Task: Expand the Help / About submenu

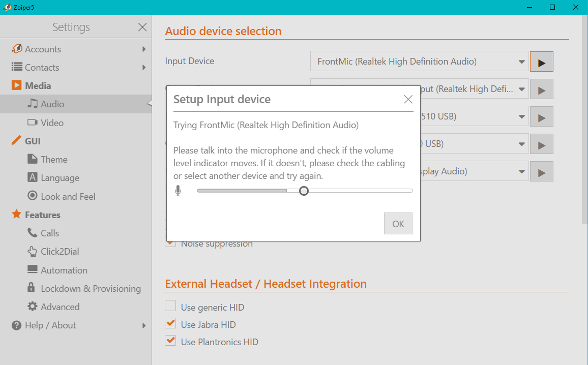Action: [144, 325]
